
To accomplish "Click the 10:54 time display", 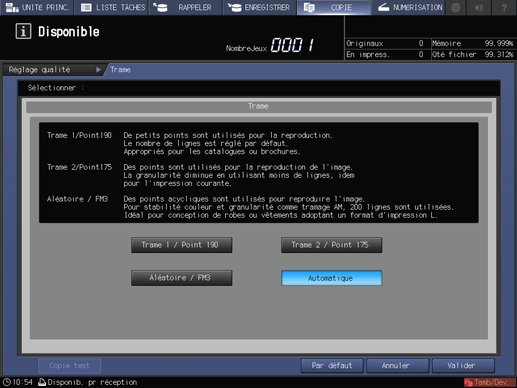I will coord(23,382).
